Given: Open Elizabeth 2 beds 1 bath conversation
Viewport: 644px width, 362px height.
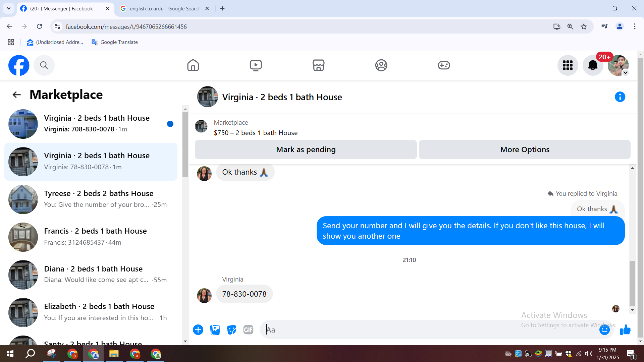Looking at the screenshot, I should point(91,312).
